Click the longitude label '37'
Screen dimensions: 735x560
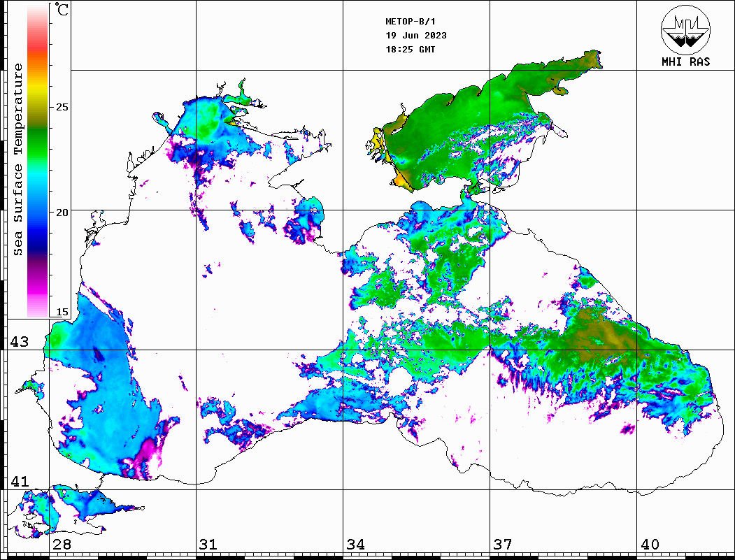[503, 545]
